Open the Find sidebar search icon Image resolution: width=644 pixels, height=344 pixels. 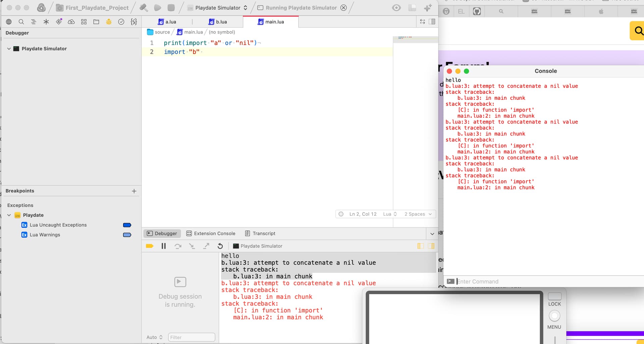pos(21,22)
